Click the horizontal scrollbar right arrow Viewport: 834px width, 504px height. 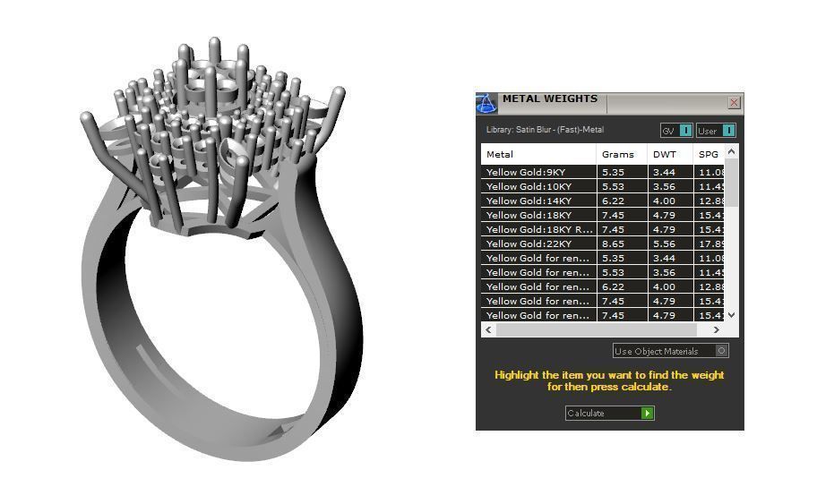coord(717,329)
